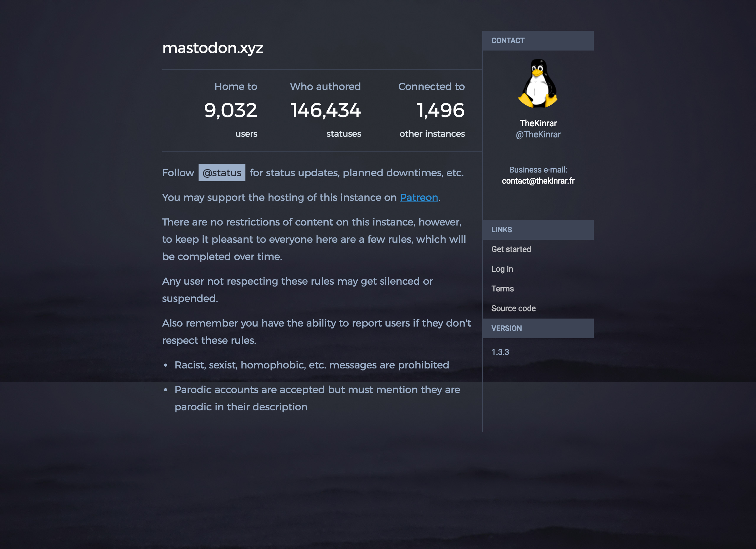The image size is (756, 549).
Task: Open the Get started link
Action: (511, 249)
